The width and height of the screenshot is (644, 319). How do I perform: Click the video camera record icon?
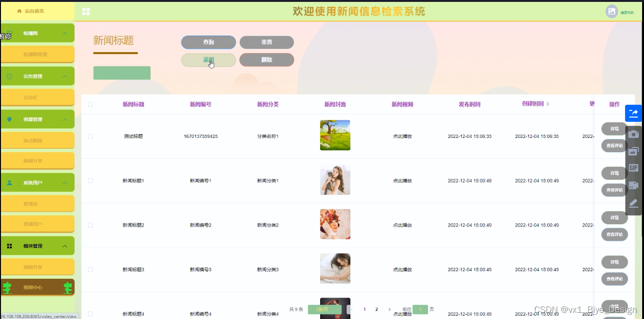point(634,185)
